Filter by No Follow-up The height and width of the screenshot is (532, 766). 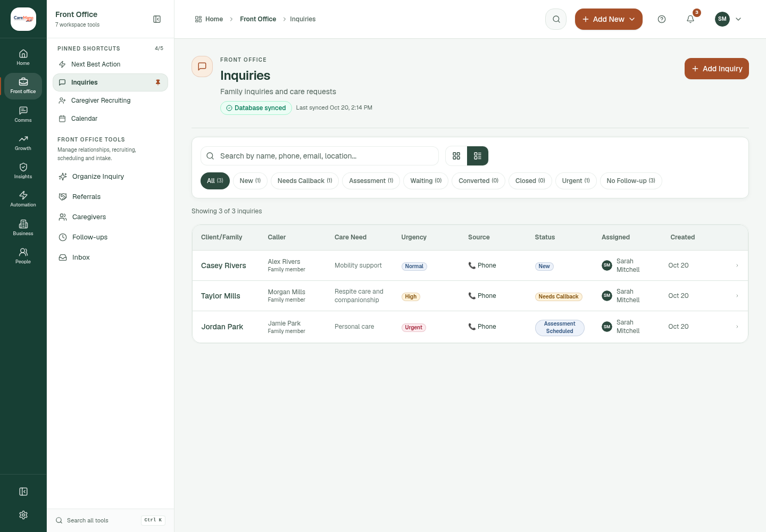click(x=631, y=181)
